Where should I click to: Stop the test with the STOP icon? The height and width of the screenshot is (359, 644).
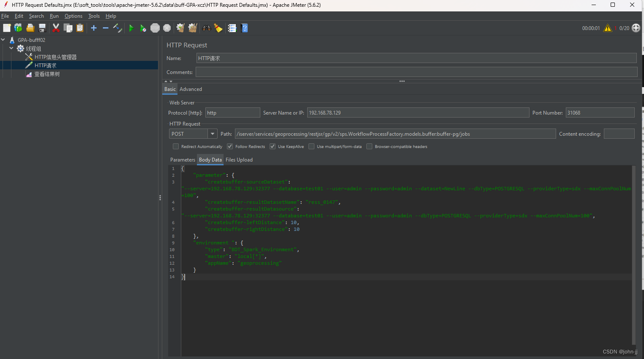pos(155,28)
